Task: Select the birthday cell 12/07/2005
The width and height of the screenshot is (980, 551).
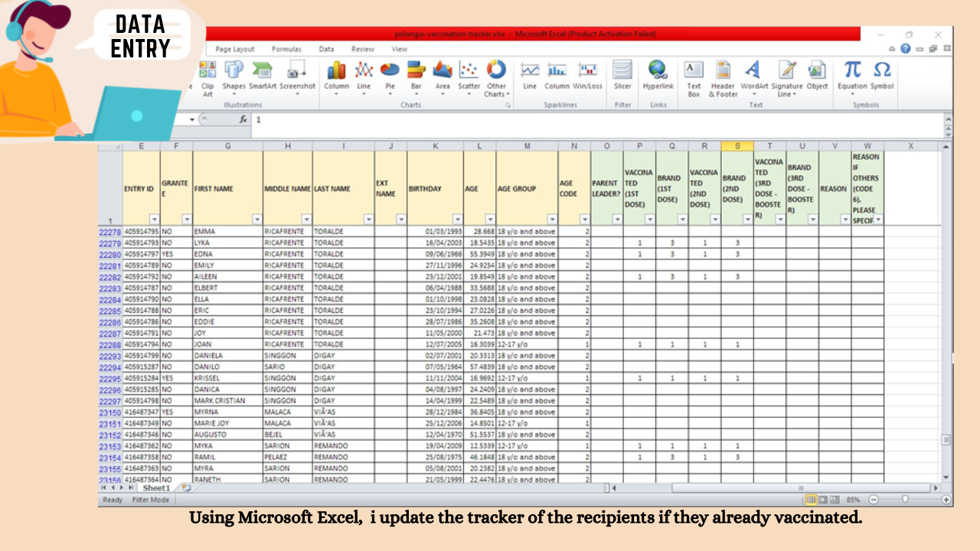Action: pyautogui.click(x=435, y=344)
